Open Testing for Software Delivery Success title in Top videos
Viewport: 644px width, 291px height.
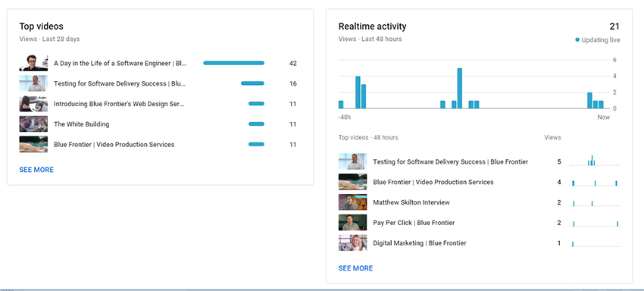(120, 83)
